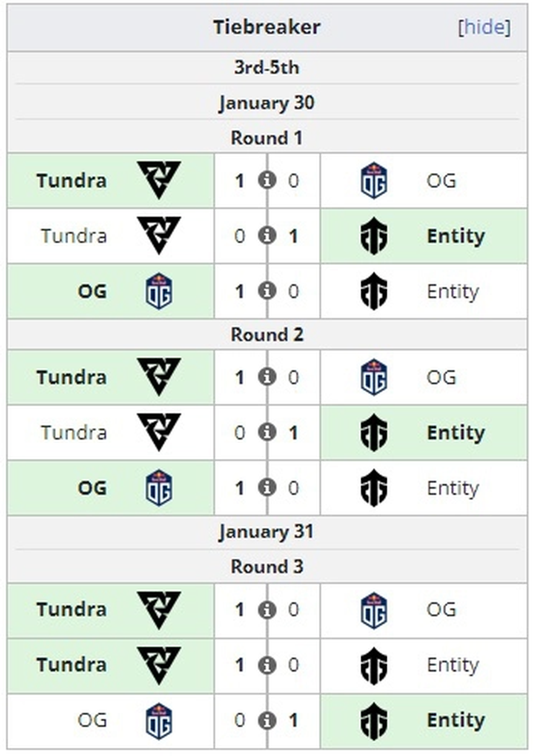Click info icon for Round 3 OG–Entity match

(267, 720)
